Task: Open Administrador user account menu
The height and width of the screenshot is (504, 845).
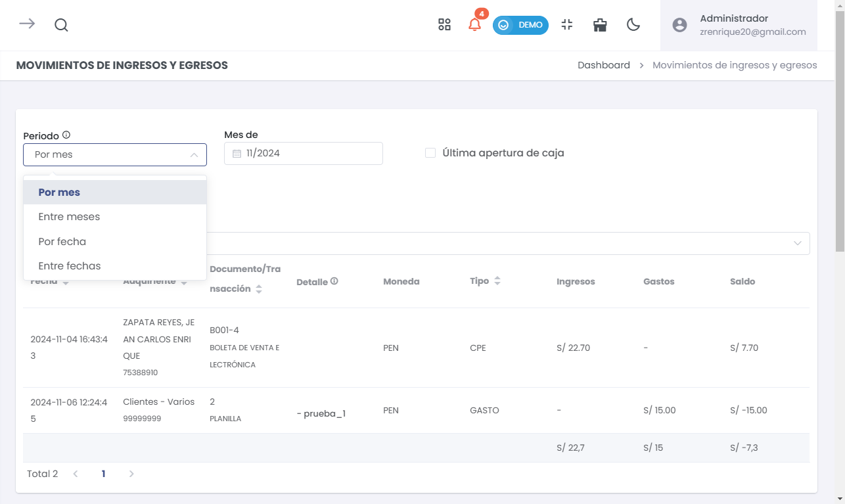Action: point(739,25)
